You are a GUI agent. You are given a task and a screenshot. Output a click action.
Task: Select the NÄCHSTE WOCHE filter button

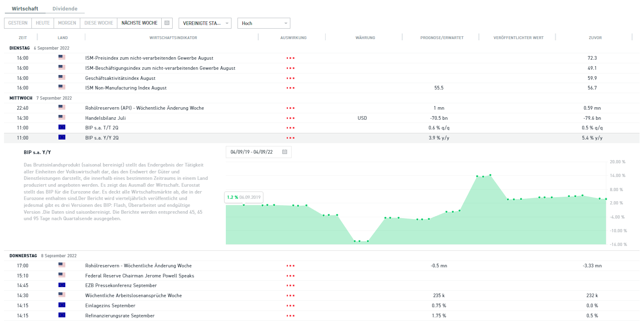pos(140,23)
